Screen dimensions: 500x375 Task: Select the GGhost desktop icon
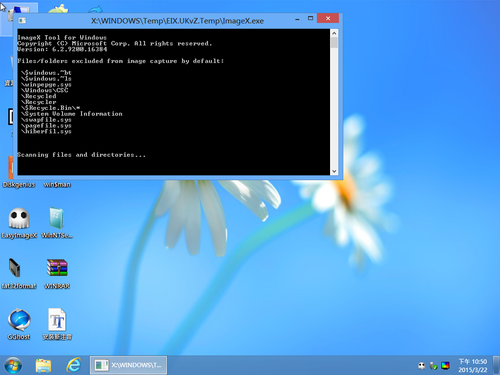[x=19, y=324]
